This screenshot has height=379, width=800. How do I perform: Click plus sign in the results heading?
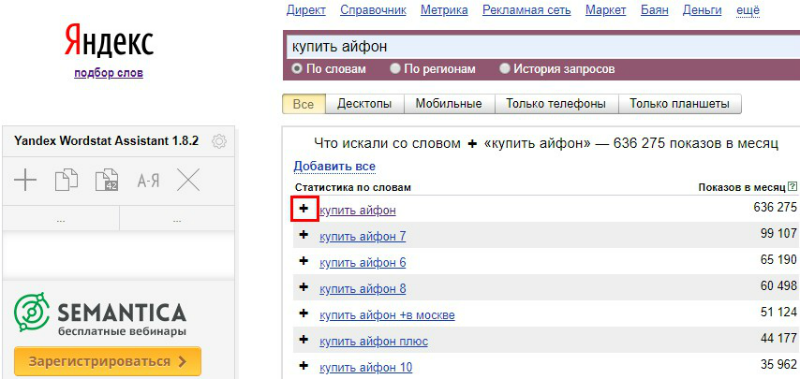coord(472,144)
